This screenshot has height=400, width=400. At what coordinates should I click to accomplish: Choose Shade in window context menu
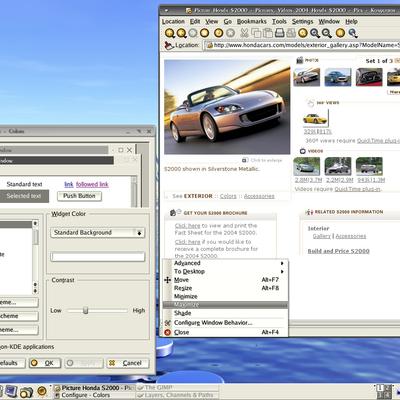coord(225,313)
